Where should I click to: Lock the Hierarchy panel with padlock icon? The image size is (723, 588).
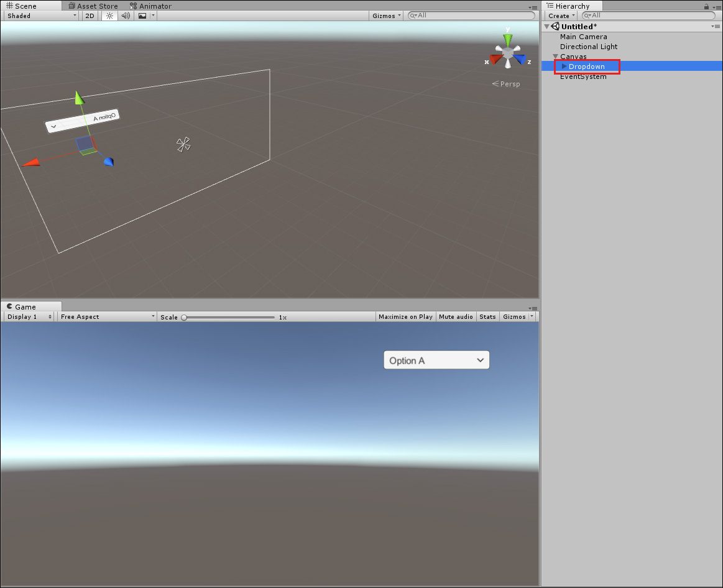coord(706,6)
